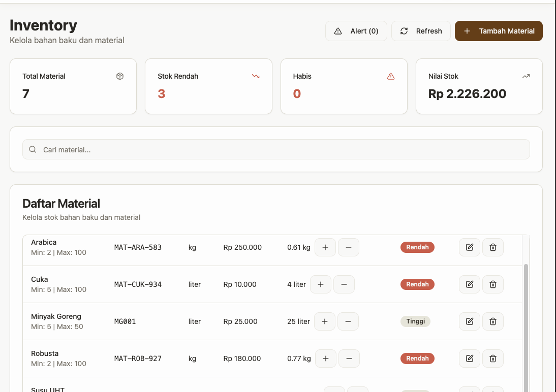556x392 pixels.
Task: Click the price Rp 250.000
Action: (x=242, y=247)
